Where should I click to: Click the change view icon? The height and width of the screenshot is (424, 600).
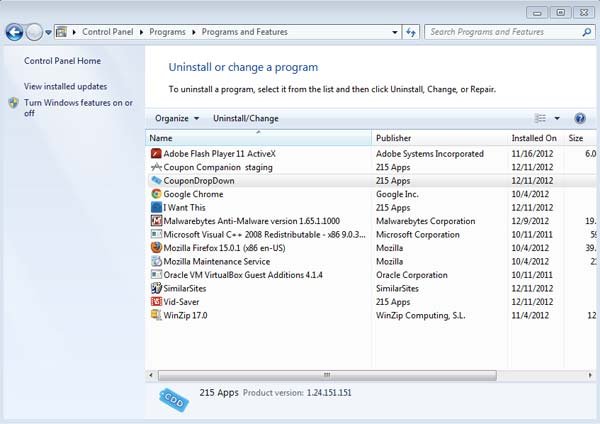pyautogui.click(x=540, y=119)
